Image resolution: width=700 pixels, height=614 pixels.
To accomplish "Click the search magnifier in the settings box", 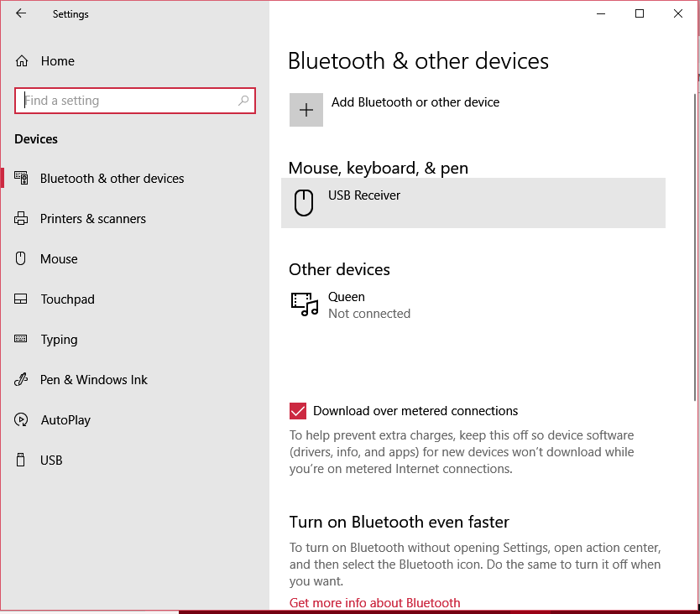I will pyautogui.click(x=243, y=100).
